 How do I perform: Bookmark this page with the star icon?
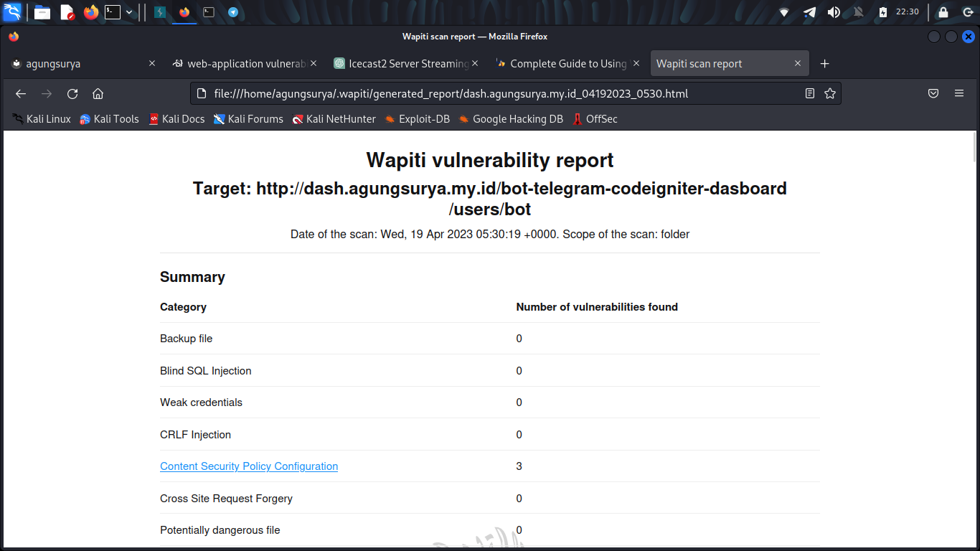pyautogui.click(x=830, y=93)
